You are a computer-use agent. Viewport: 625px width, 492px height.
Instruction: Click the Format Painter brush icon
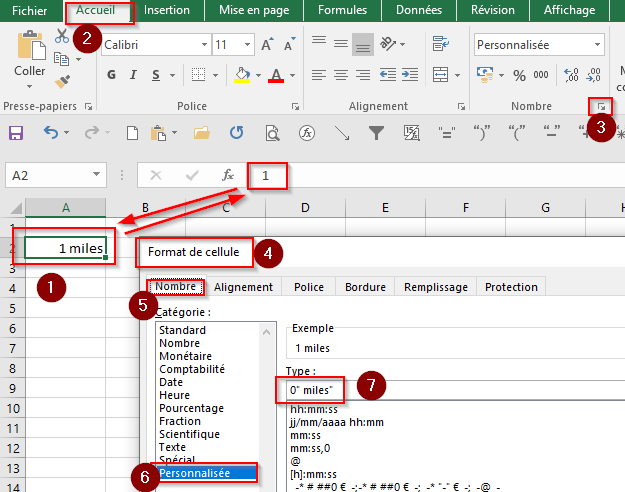(x=62, y=82)
